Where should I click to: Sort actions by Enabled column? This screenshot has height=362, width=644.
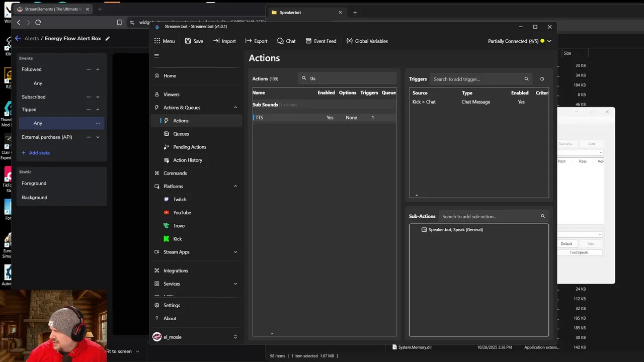(x=326, y=93)
